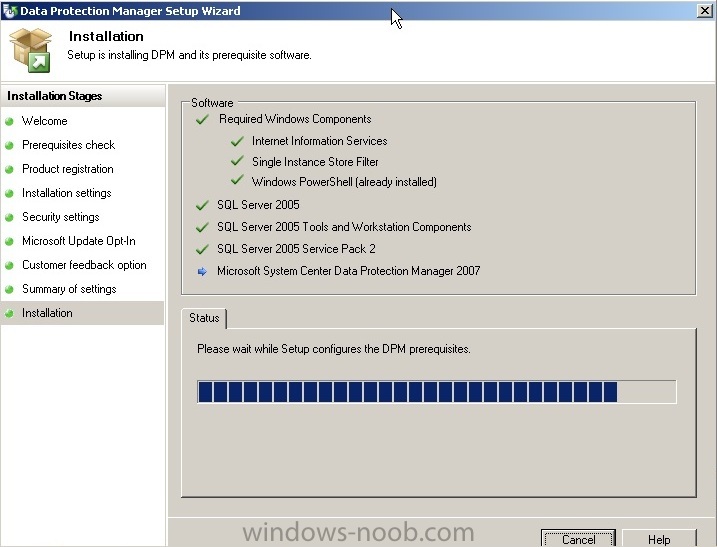Click green dot beside Installation settings
Image resolution: width=717 pixels, height=547 pixels.
9,193
